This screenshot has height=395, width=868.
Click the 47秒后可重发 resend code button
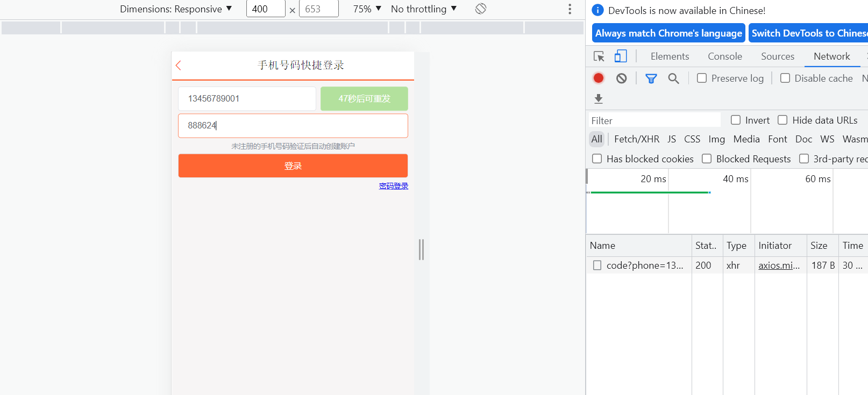tap(364, 99)
